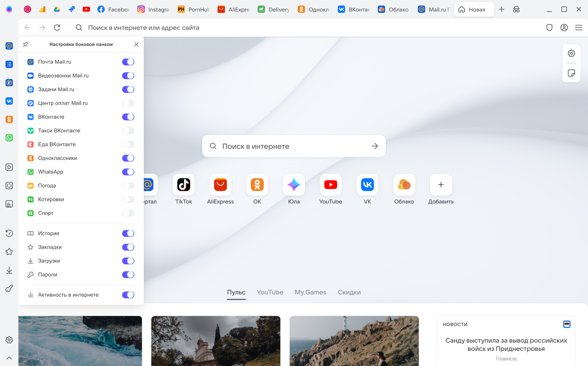Disable История switch
Image resolution: width=588 pixels, height=366 pixels.
[128, 233]
